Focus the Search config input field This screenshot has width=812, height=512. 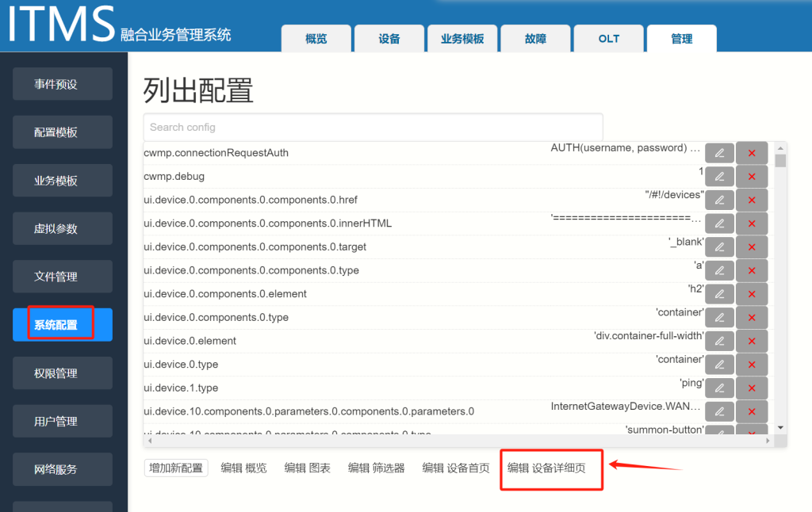point(373,127)
